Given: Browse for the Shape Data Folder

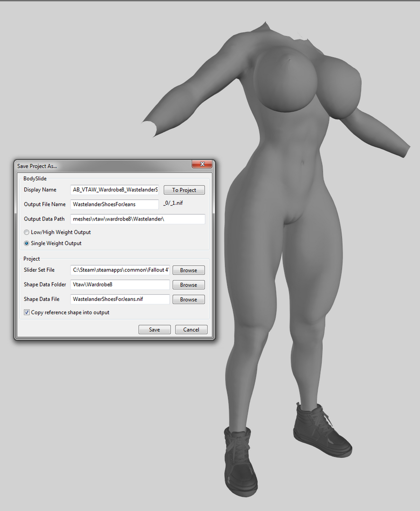Looking at the screenshot, I should point(189,285).
